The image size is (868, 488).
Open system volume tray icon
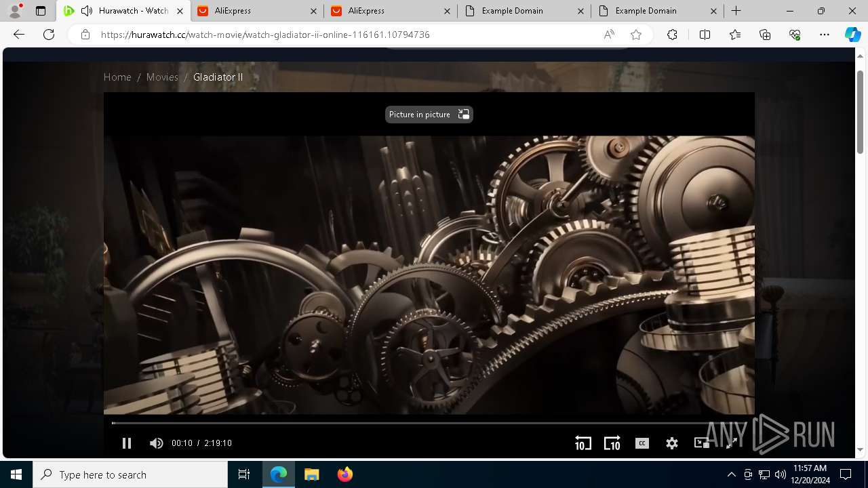pos(780,474)
